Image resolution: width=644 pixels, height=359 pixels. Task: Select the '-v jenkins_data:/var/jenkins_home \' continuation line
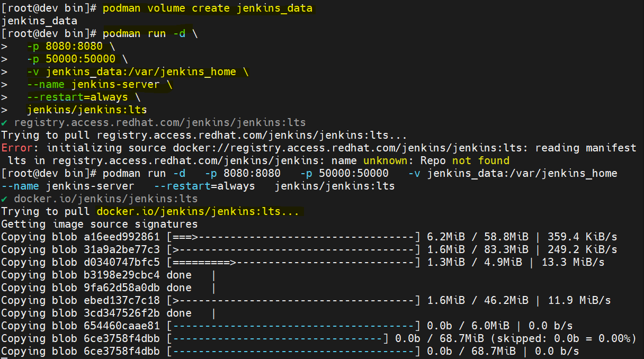pyautogui.click(x=138, y=71)
